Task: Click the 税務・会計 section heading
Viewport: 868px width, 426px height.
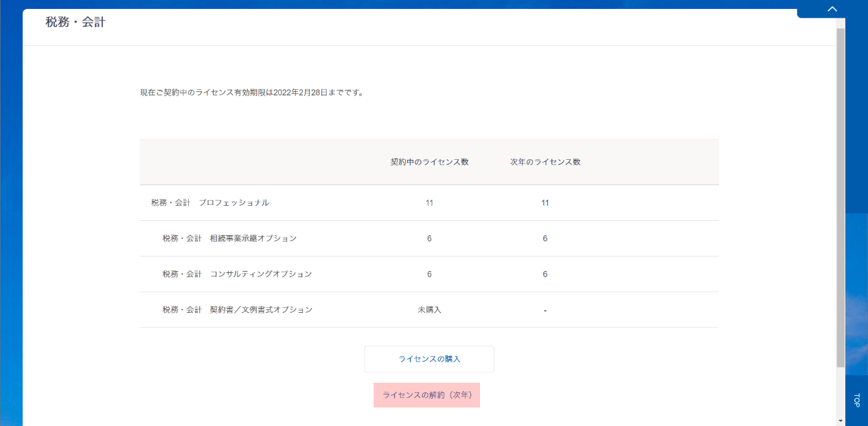Action: pos(76,23)
